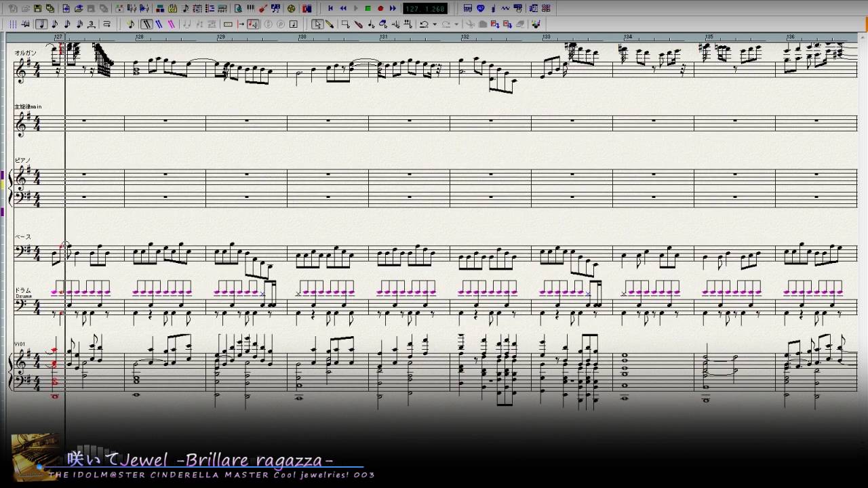This screenshot has width=868, height=488.
Task: Toggle the black double-line voice button
Action: point(146,24)
